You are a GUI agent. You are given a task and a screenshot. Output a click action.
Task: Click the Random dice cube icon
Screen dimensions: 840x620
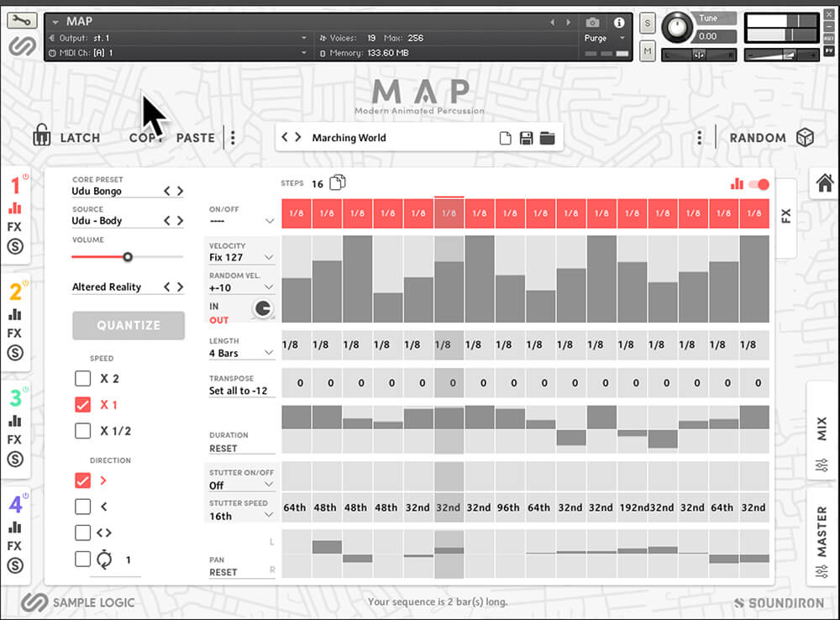[x=806, y=138]
